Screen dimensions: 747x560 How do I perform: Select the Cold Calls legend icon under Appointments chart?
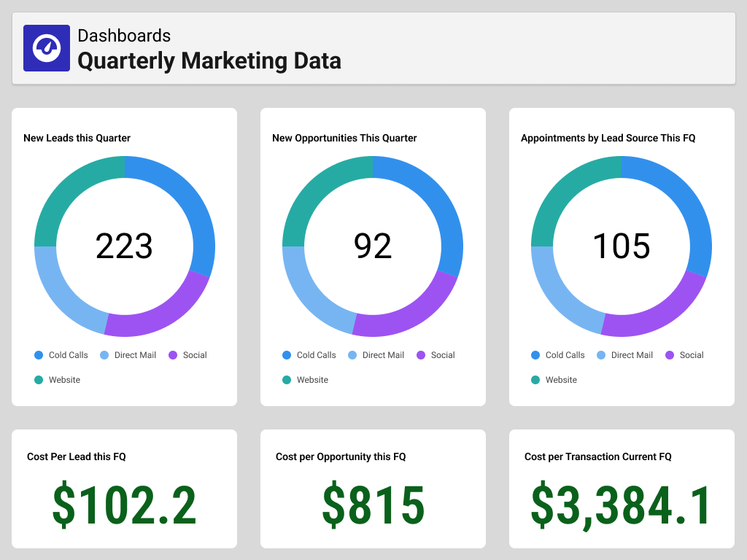[536, 355]
